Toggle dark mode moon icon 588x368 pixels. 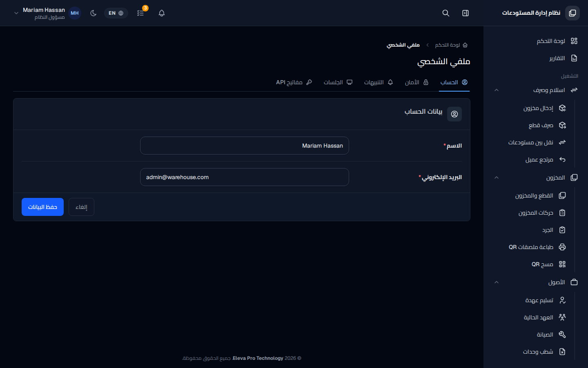(94, 13)
